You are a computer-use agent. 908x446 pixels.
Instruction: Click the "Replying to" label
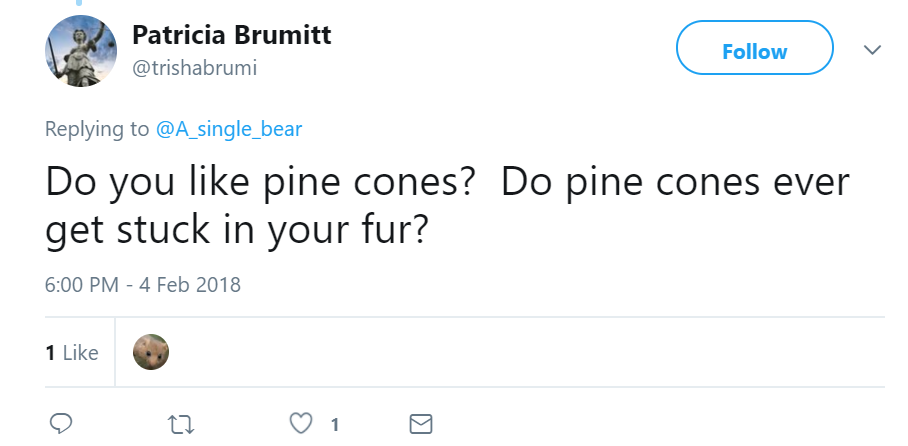[97, 129]
